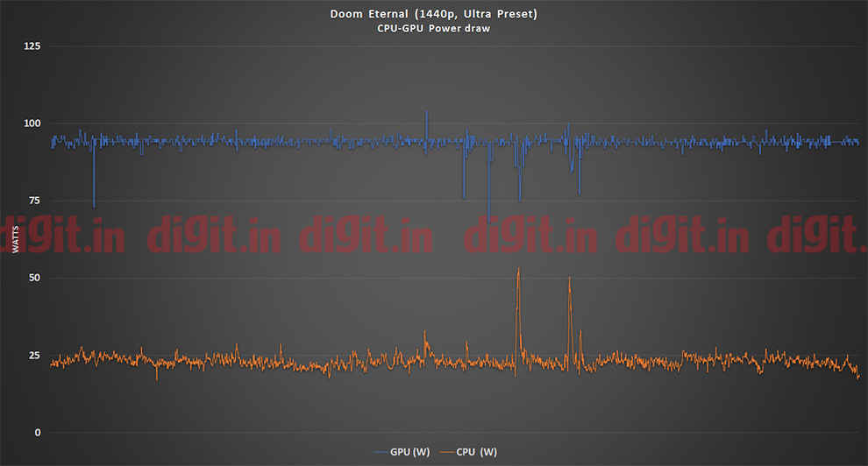Click the 125 axis label

(x=32, y=46)
